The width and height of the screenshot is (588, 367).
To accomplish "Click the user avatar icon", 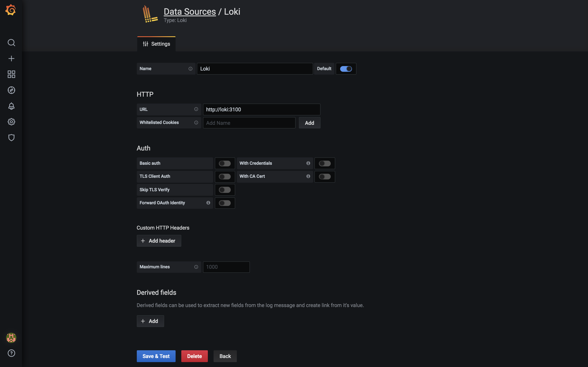I will point(11,338).
